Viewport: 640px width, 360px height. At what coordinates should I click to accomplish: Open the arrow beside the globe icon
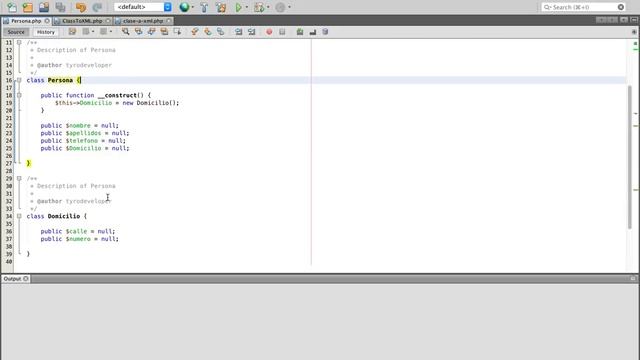coord(193,7)
